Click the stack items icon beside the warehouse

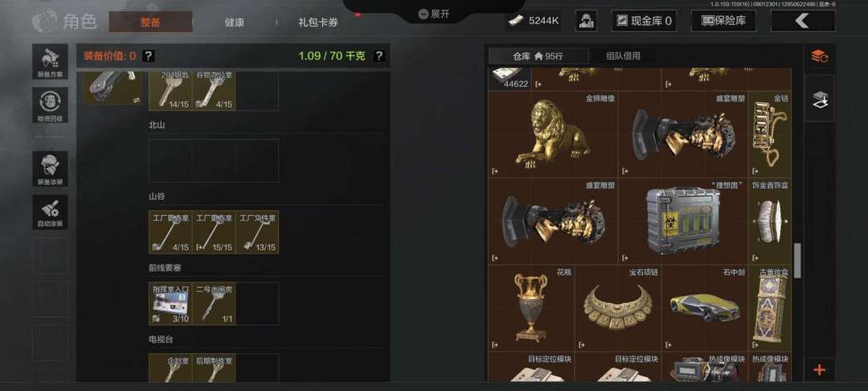pyautogui.click(x=819, y=99)
